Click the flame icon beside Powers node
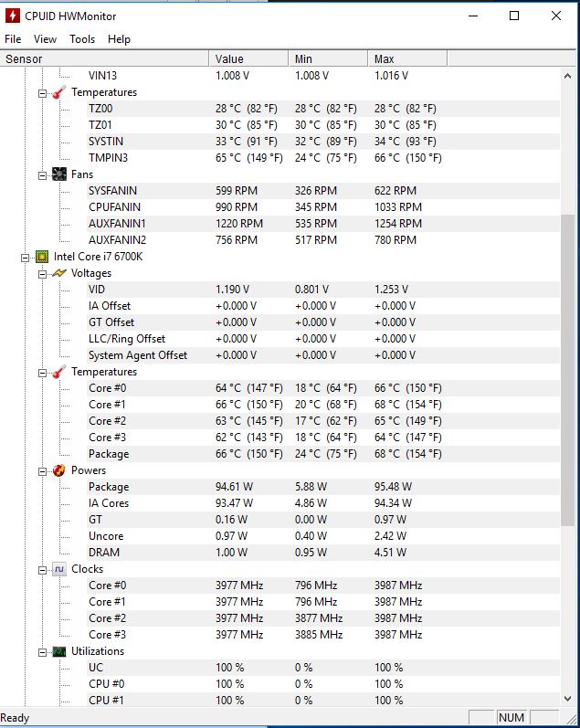This screenshot has height=728, width=580. [59, 470]
